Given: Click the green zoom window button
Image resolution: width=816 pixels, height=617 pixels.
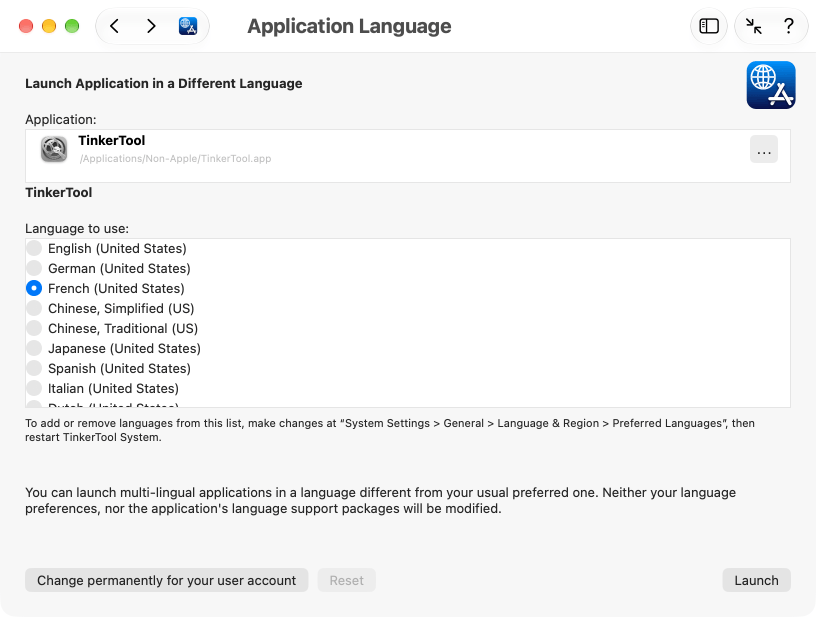Looking at the screenshot, I should point(72,26).
